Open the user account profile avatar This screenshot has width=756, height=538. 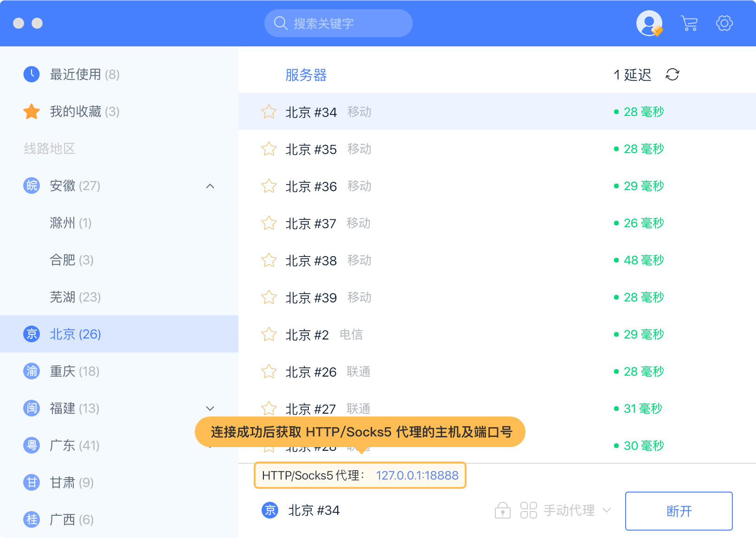(649, 23)
